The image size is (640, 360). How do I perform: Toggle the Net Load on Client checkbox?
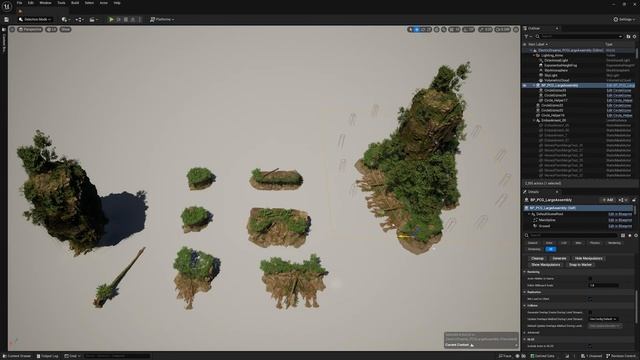590,299
